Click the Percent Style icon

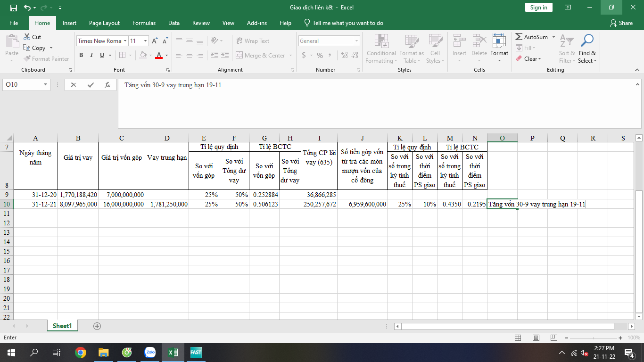[x=320, y=55]
